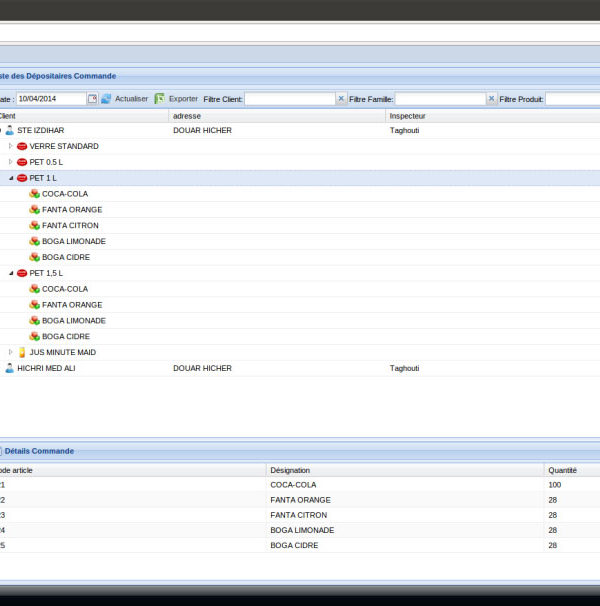Image resolution: width=600 pixels, height=606 pixels.
Task: Clear the Filtre Client field
Action: [x=341, y=99]
